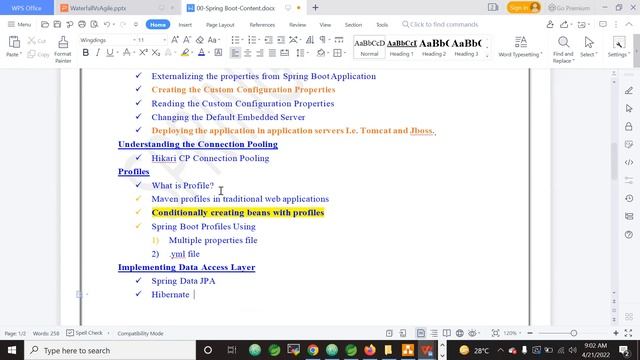
Task: Open the WaterfallVsAgile.pptx document tab
Action: click(98, 8)
